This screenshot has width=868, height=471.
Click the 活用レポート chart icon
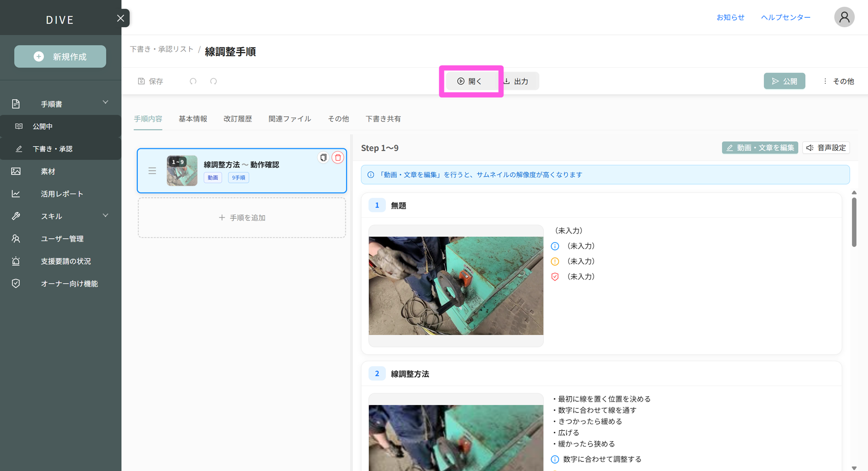click(16, 194)
